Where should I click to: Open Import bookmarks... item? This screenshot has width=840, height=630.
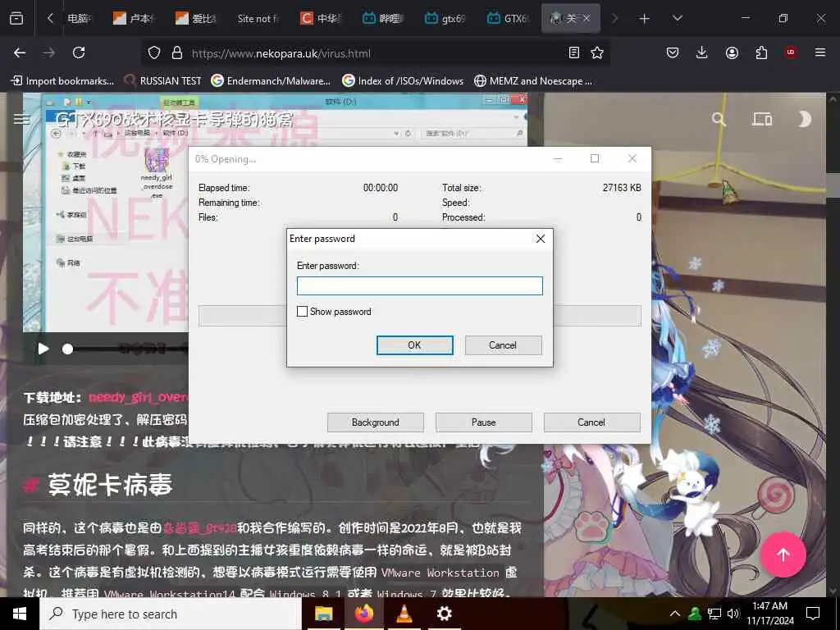coord(62,81)
